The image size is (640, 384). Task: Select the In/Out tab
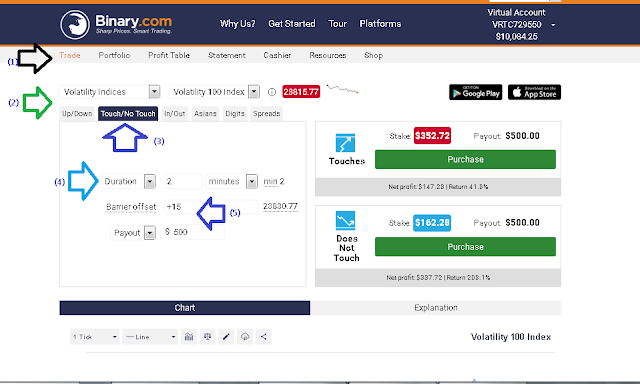coord(175,113)
